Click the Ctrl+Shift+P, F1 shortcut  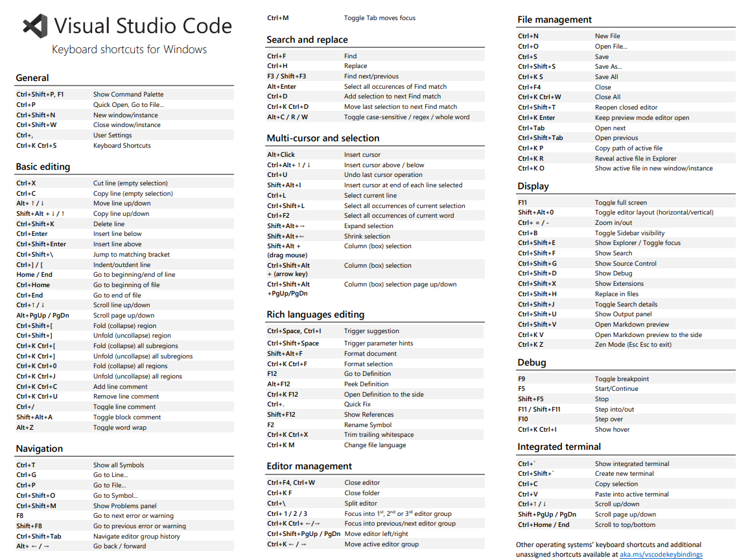click(40, 94)
